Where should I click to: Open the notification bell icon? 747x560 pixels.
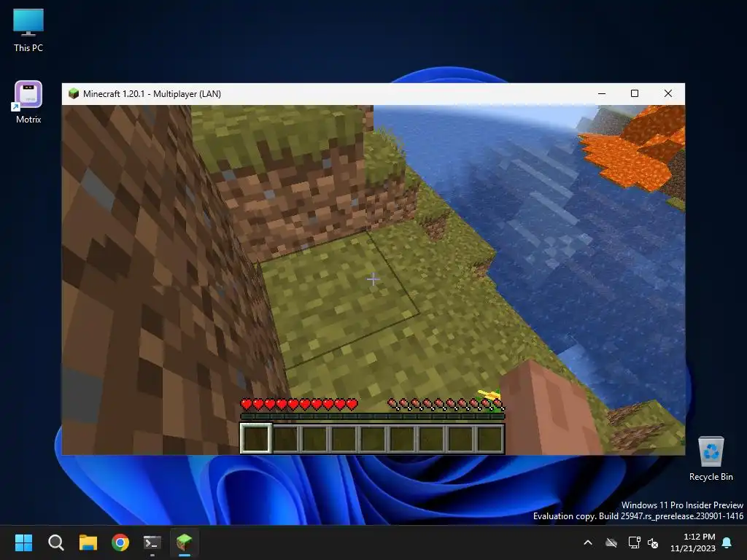tap(727, 542)
